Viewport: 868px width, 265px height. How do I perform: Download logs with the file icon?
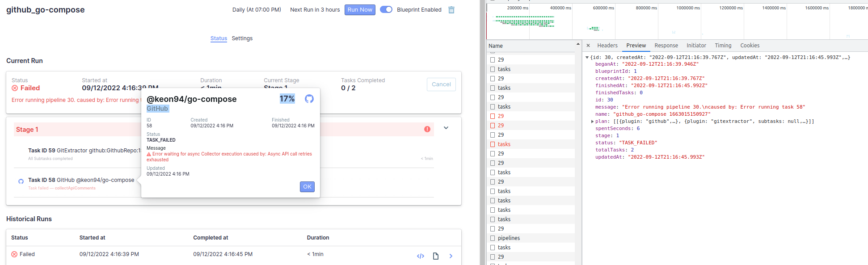[436, 256]
